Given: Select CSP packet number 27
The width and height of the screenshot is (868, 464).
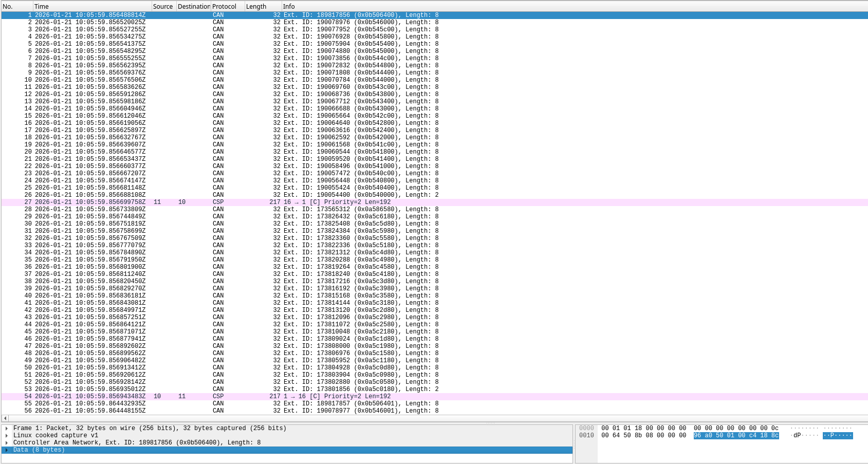Looking at the screenshot, I should [206, 202].
